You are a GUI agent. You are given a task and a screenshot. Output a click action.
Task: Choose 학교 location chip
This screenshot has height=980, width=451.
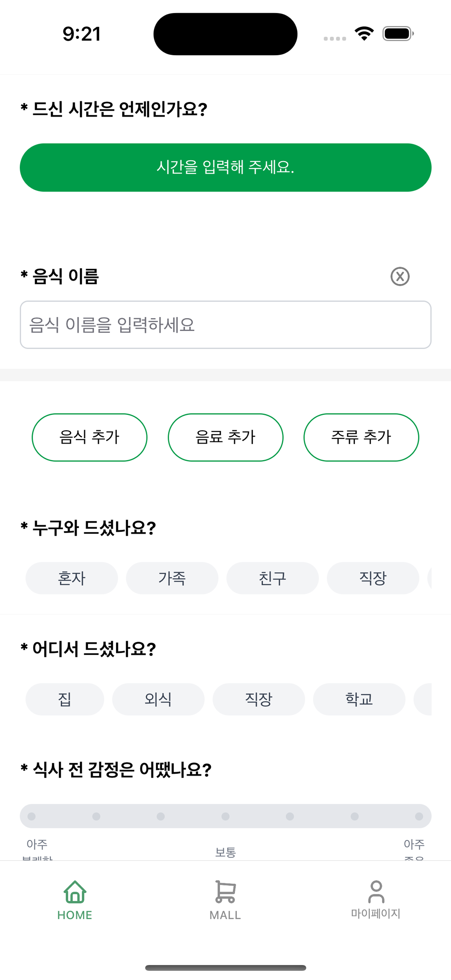(x=359, y=699)
